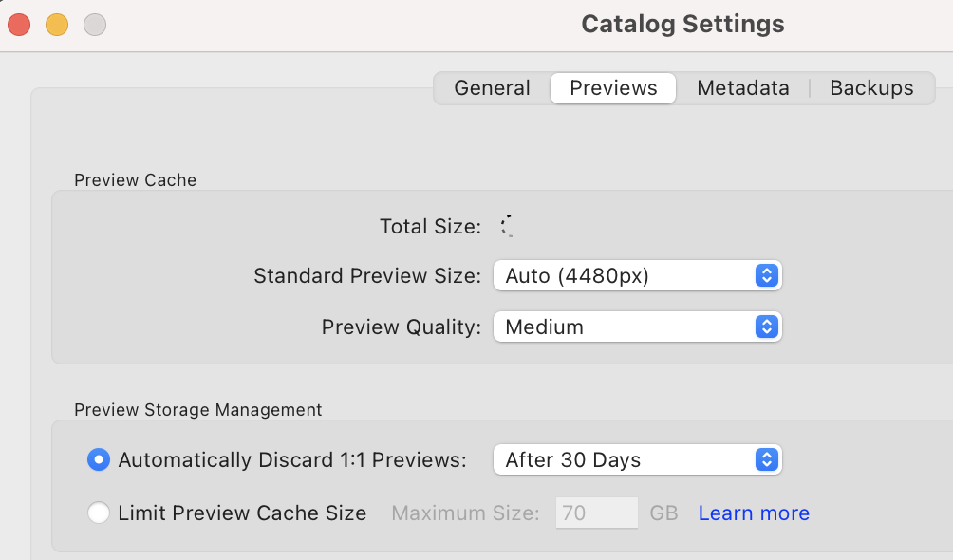953x560 pixels.
Task: Open the Standard Preview Size dropdown
Action: pyautogui.click(x=637, y=276)
